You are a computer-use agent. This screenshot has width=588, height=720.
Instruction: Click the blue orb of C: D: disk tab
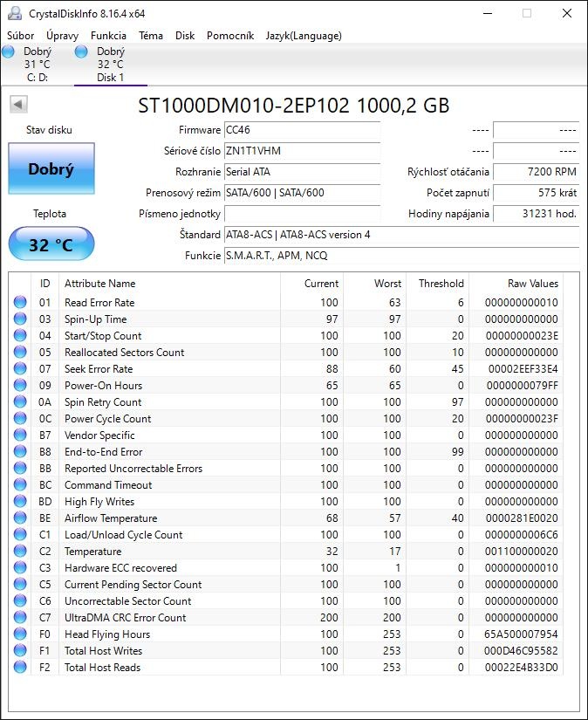pyautogui.click(x=8, y=51)
